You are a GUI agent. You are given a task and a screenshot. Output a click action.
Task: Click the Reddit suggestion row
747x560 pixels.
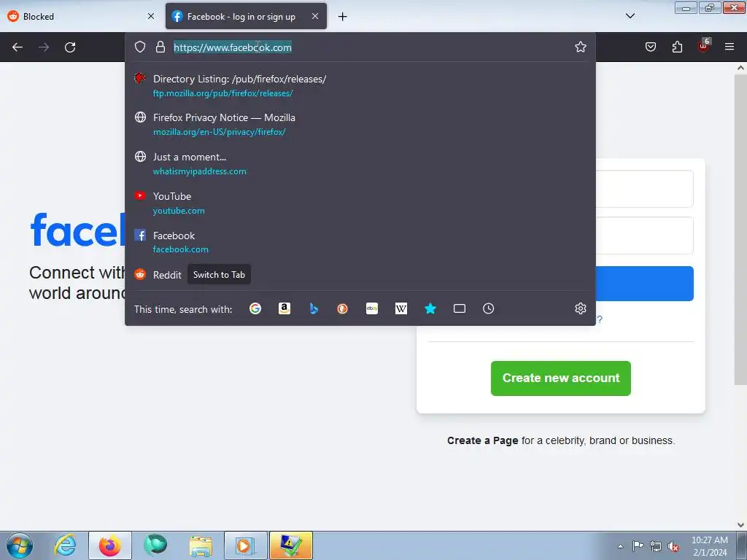tap(360, 275)
